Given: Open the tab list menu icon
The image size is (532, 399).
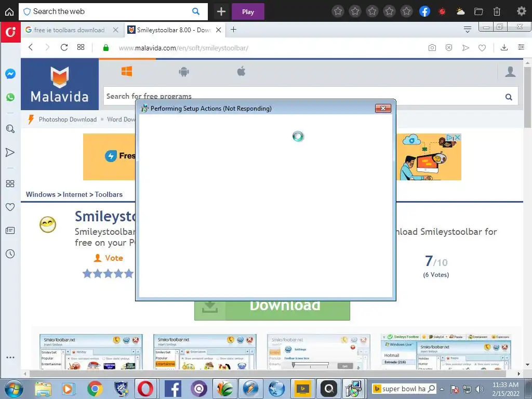Looking at the screenshot, I should 468,30.
